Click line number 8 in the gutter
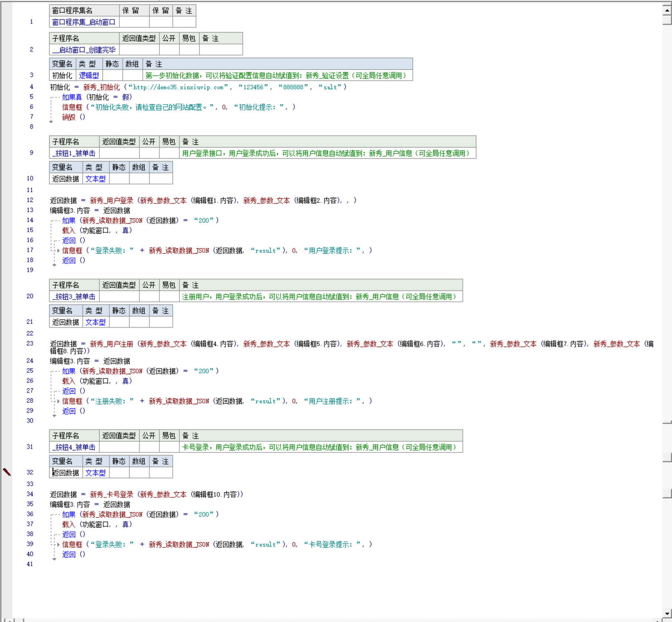This screenshot has width=672, height=622. click(31, 126)
